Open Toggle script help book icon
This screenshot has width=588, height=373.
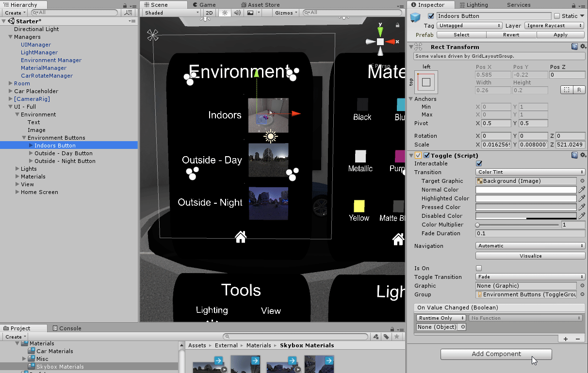574,155
